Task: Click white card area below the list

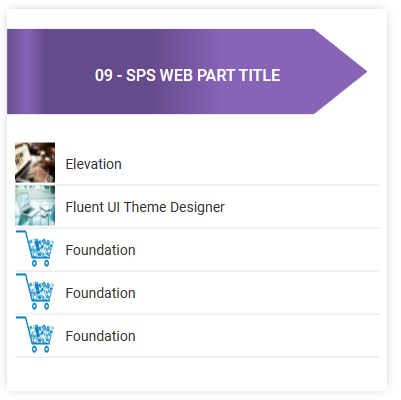Action: pos(197,374)
